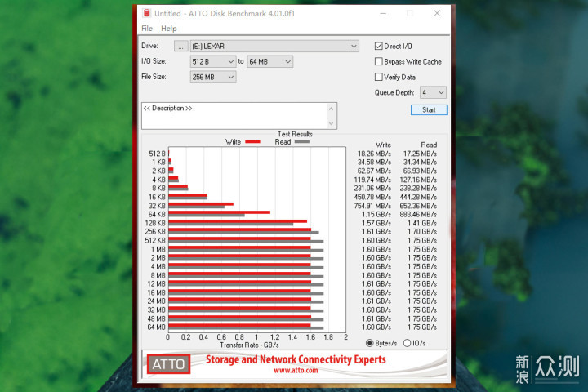Click the 4 KB read value 127.16 MB/s
This screenshot has height=392, width=588.
pos(418,180)
